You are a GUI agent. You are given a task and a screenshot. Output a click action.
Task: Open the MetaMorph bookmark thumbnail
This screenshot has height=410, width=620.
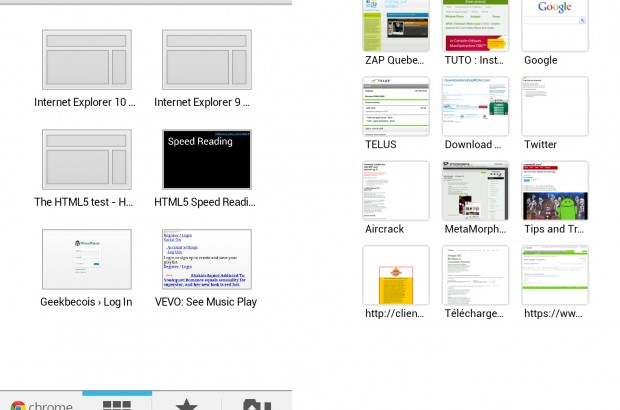point(475,191)
